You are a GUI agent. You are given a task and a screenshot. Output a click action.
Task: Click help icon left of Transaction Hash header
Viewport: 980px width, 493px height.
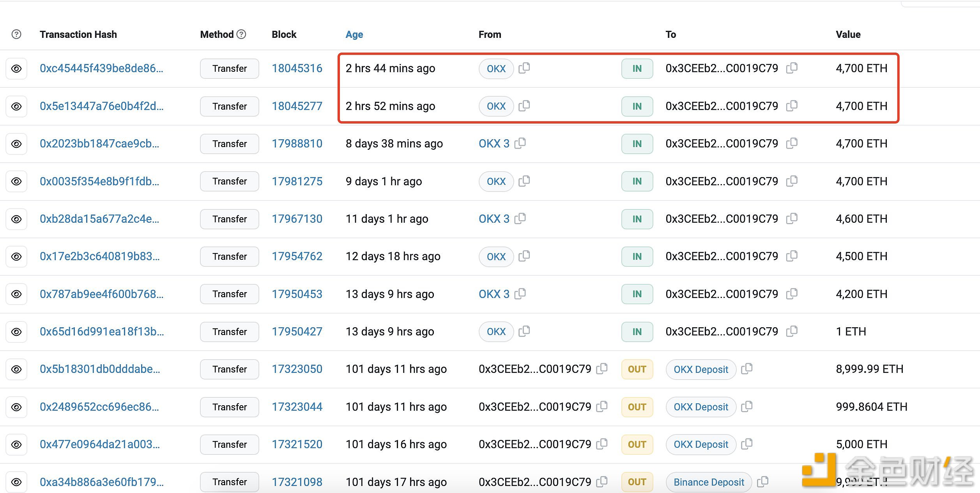16,34
